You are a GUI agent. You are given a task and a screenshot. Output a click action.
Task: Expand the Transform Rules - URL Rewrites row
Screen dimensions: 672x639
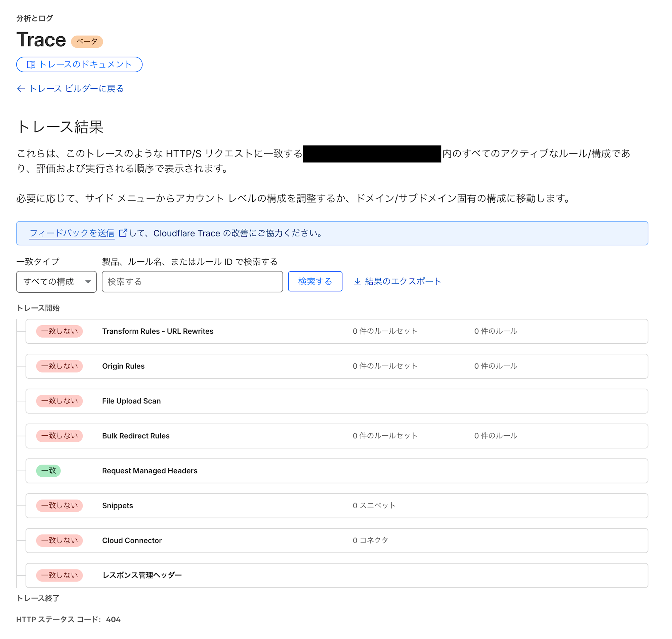[x=158, y=331]
